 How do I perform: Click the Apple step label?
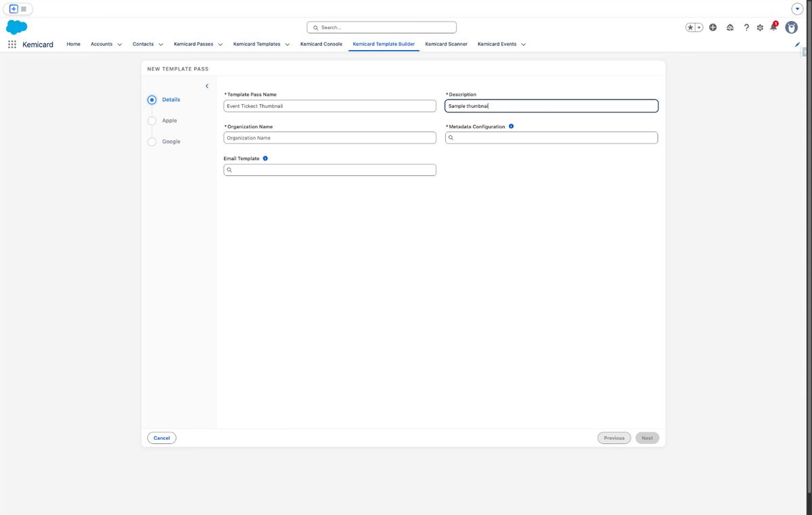[170, 120]
